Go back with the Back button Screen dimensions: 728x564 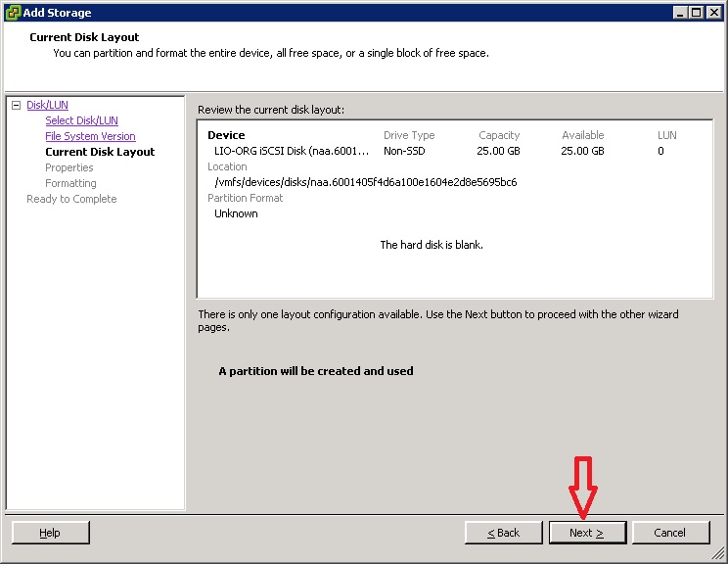(504, 533)
